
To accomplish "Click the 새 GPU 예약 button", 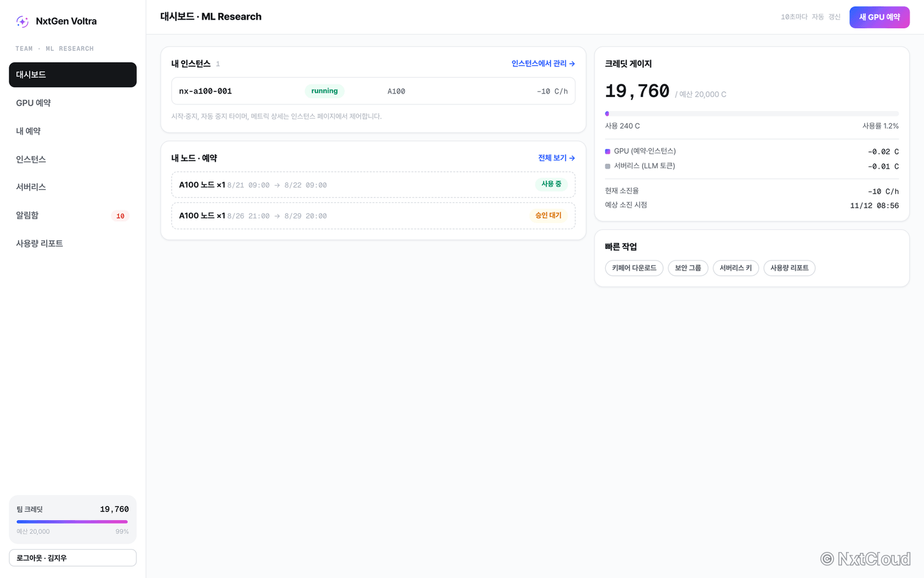I will [880, 17].
